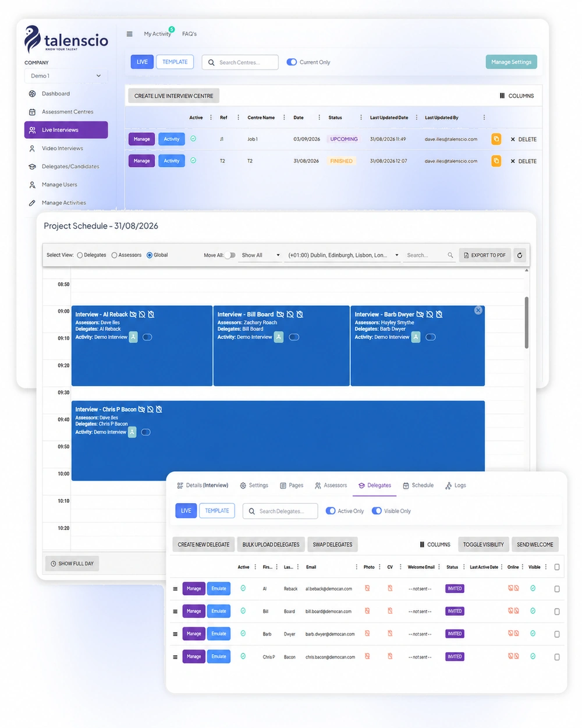
Task: Tick the select-all checkbox in delegates table header
Action: click(x=557, y=567)
